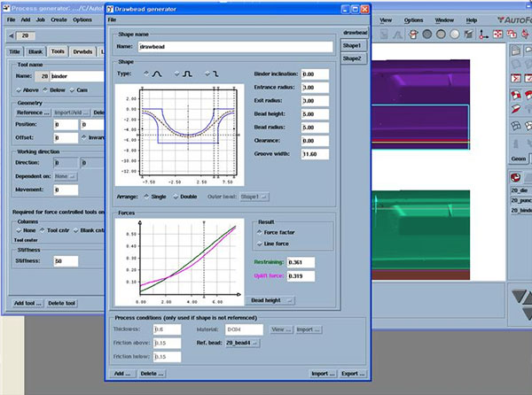The width and height of the screenshot is (532, 395).
Task: Open the View menu in main window
Action: click(386, 20)
